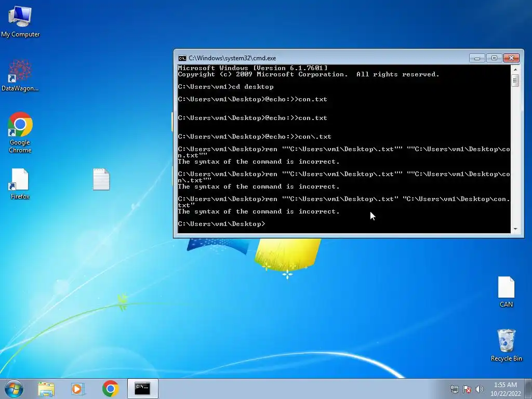This screenshot has width=532, height=399.
Task: Click the cmd window system menu icon
Action: [x=182, y=58]
